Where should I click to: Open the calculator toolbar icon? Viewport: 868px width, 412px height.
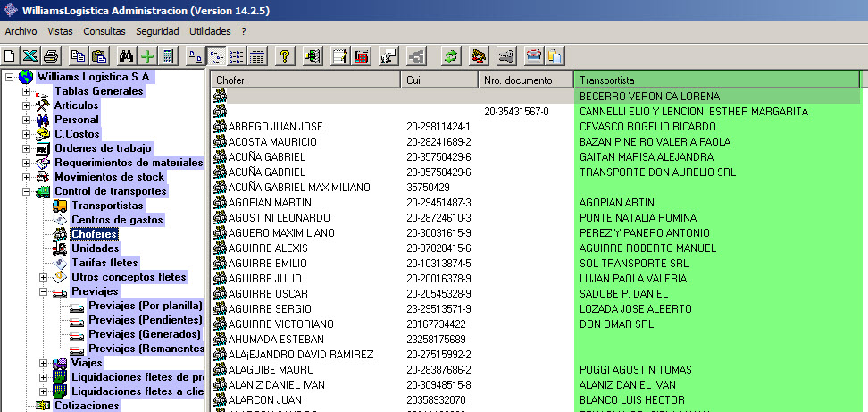[x=167, y=56]
